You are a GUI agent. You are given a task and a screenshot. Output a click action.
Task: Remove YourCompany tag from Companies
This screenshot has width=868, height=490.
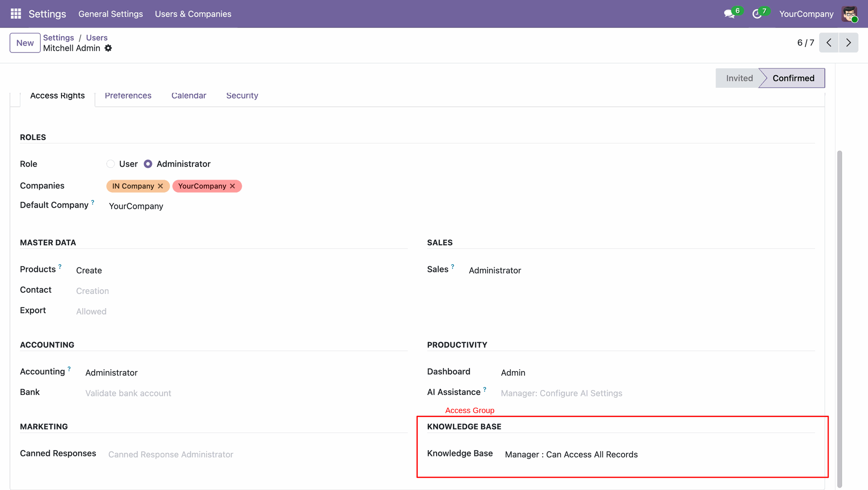[232, 186]
